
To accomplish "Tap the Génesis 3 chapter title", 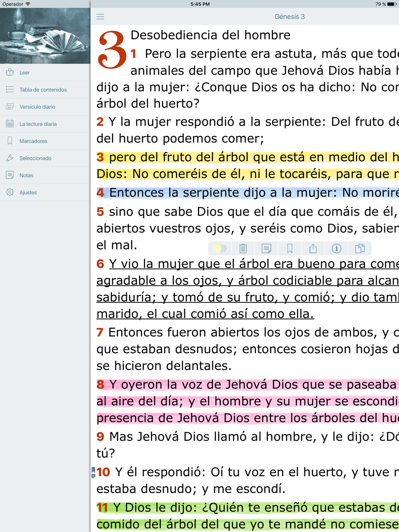I will pos(290,17).
